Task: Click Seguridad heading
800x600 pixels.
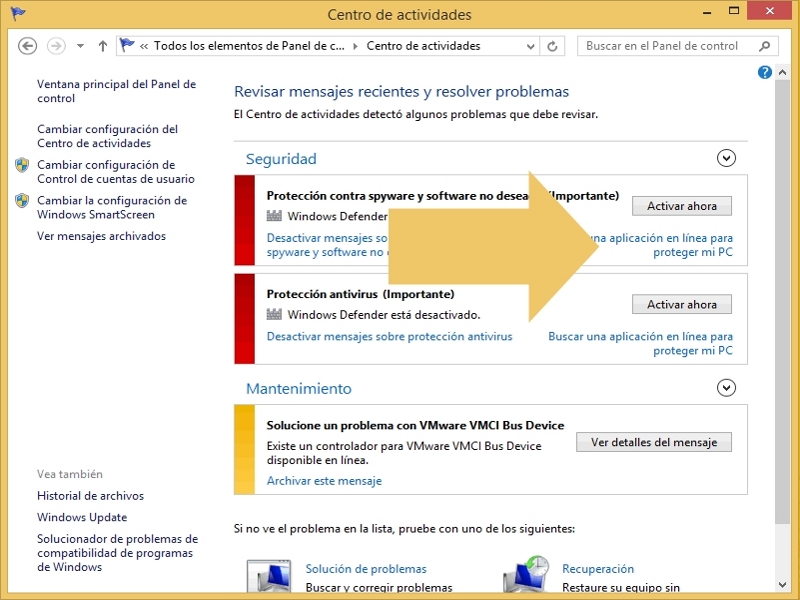Action: point(281,159)
